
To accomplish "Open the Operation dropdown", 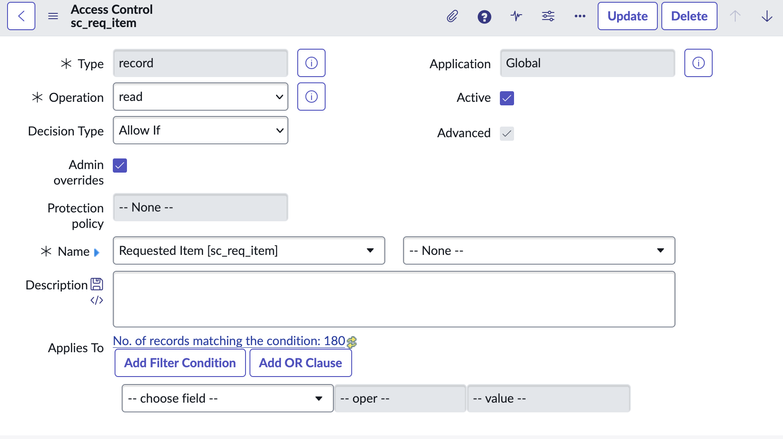I will tap(200, 97).
